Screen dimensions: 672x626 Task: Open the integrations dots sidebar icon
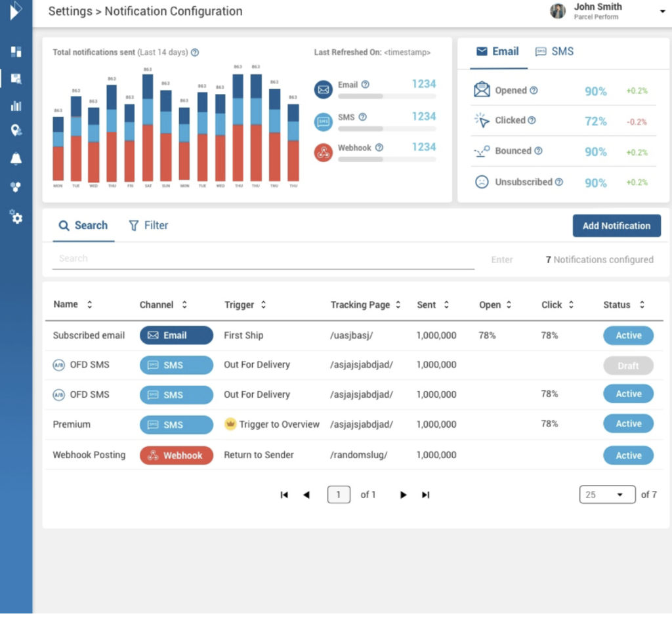[x=16, y=187]
